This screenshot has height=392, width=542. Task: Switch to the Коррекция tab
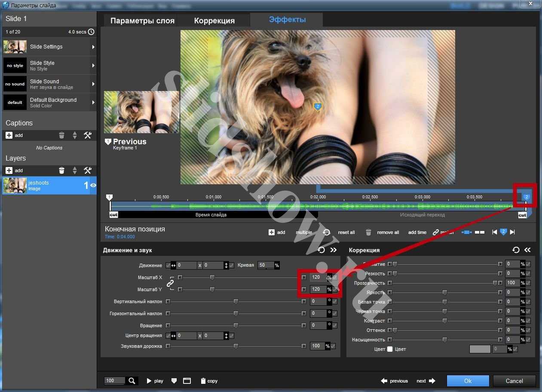pyautogui.click(x=214, y=21)
